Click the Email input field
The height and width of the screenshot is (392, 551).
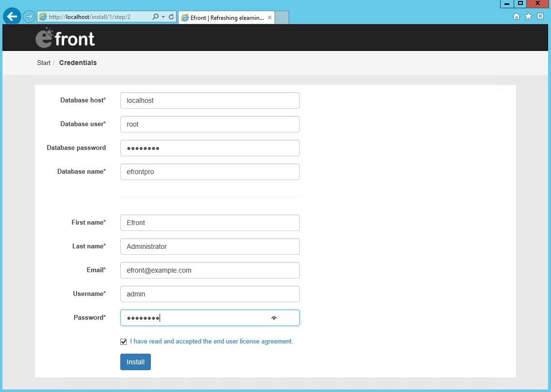click(x=210, y=270)
